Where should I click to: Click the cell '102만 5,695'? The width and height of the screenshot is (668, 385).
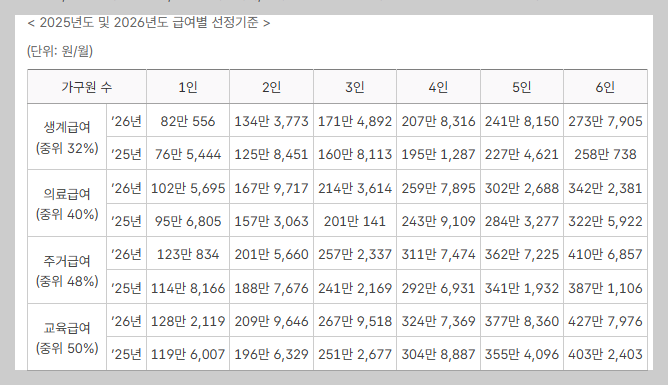(188, 188)
